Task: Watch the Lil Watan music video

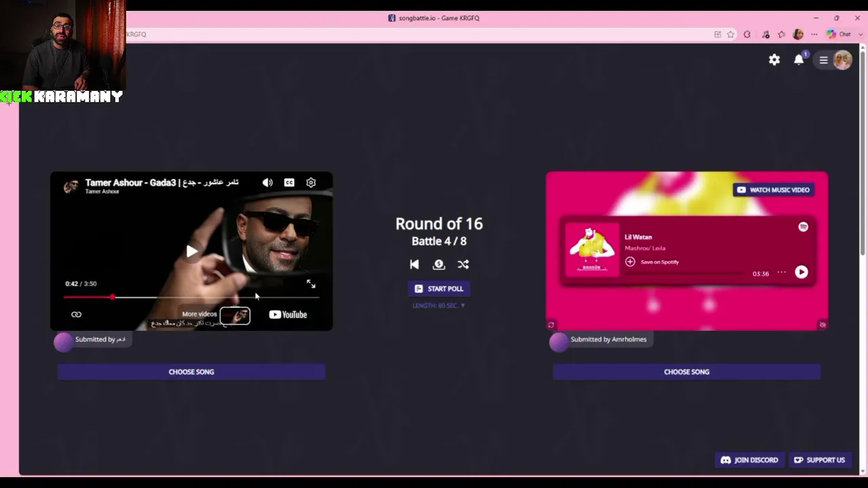Action: [x=772, y=190]
